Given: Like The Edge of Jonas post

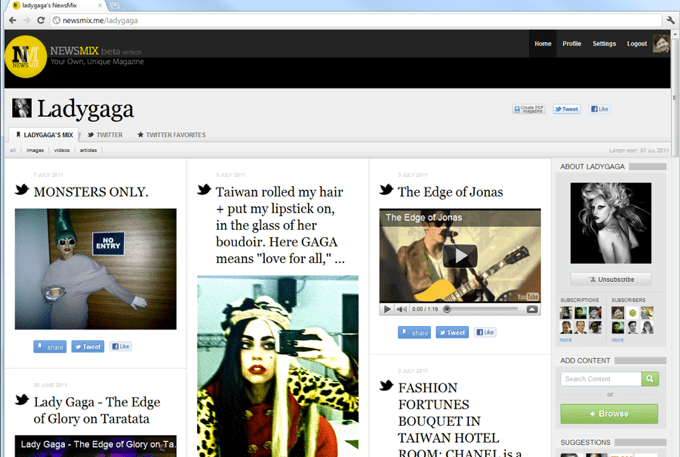Looking at the screenshot, I should tap(485, 333).
